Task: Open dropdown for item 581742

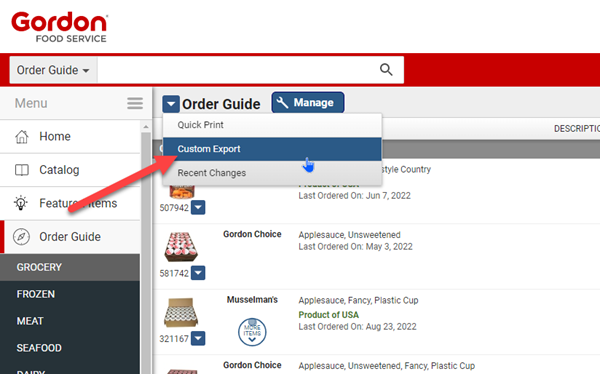Action: tap(198, 273)
